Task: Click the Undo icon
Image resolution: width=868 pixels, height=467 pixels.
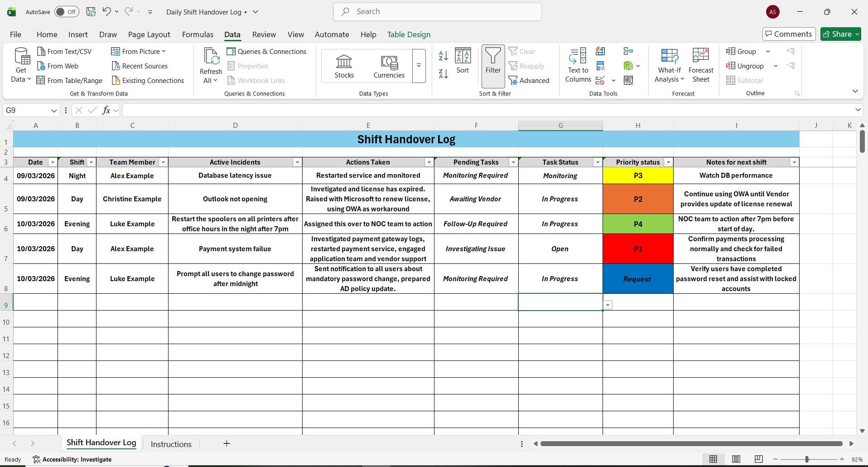Action: (x=106, y=12)
